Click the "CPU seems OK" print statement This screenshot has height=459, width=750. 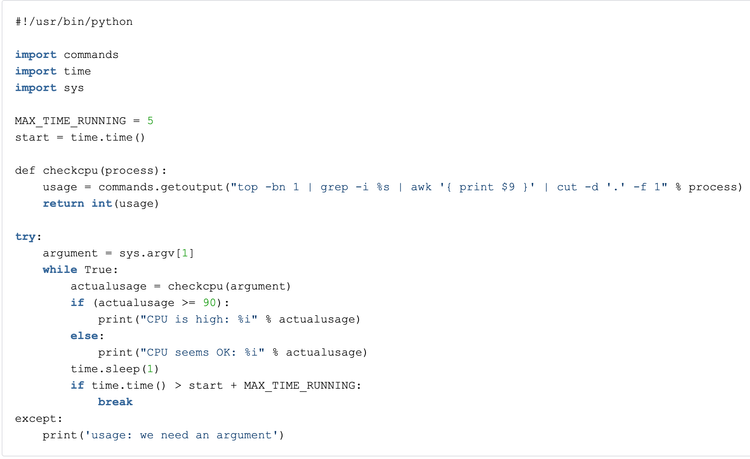(x=232, y=352)
